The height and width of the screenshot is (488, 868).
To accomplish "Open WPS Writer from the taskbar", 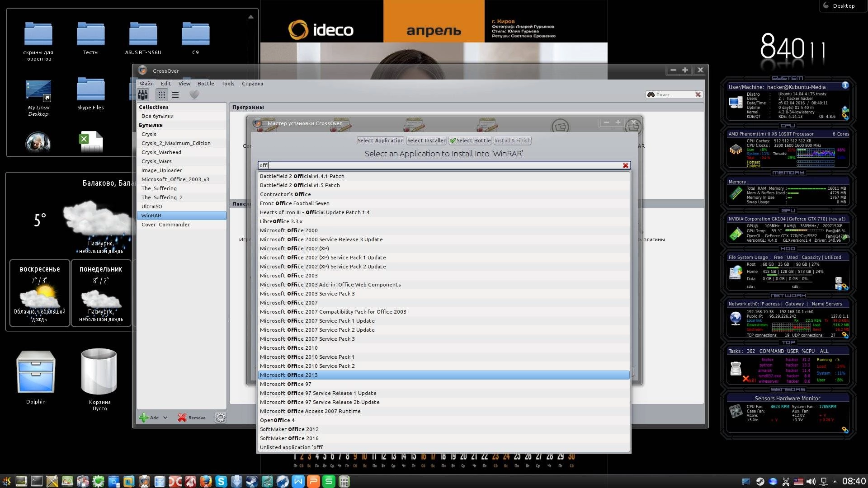I will pos(298,482).
